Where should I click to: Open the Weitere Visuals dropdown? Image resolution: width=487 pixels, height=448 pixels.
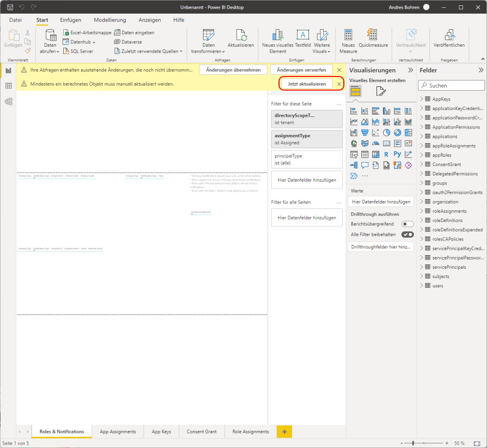pyautogui.click(x=321, y=41)
